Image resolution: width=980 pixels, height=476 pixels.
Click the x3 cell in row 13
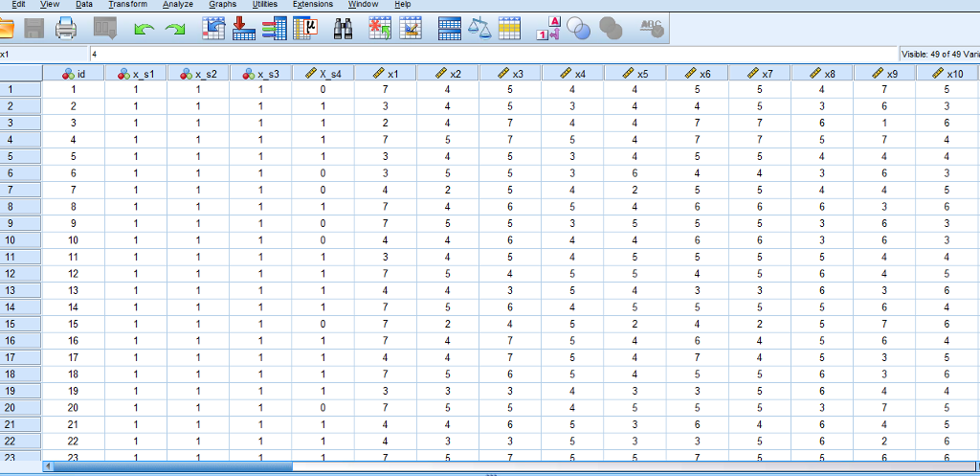coord(511,289)
